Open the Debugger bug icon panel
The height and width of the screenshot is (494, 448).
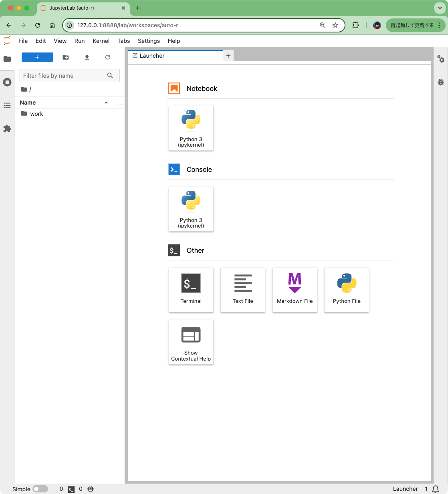coord(441,82)
